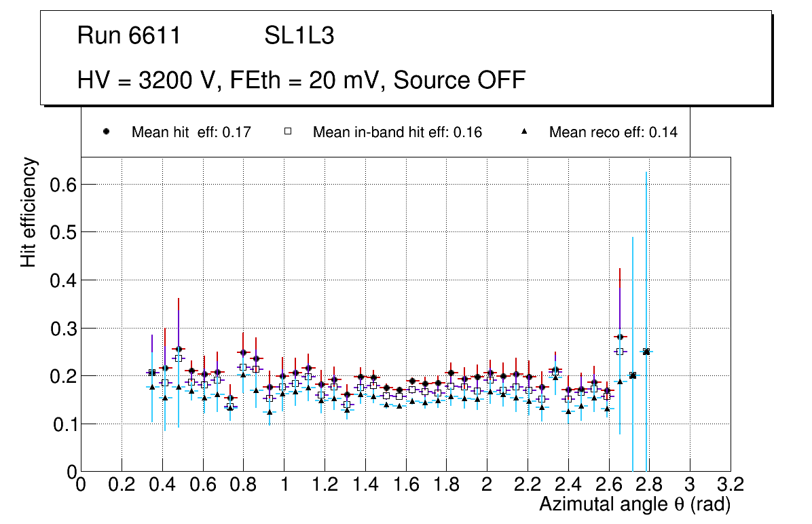
Task: Click the open square legend marker
Action: 287,132
